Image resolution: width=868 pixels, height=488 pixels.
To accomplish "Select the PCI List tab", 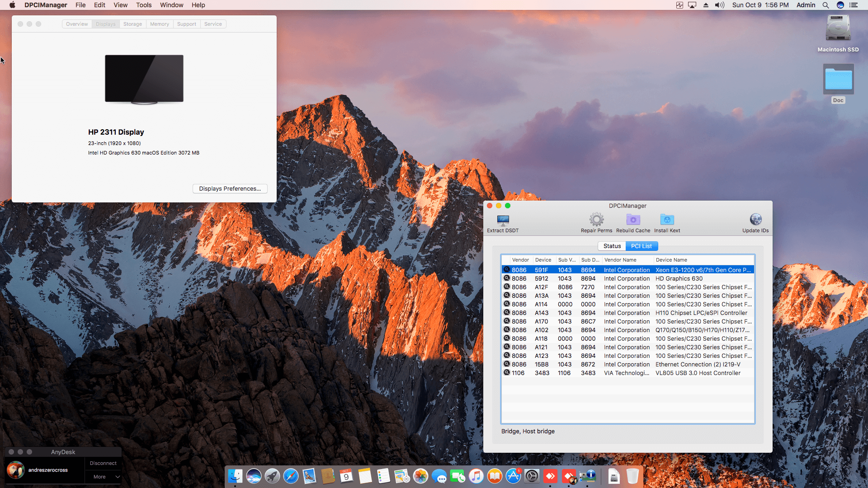I will coord(642,246).
